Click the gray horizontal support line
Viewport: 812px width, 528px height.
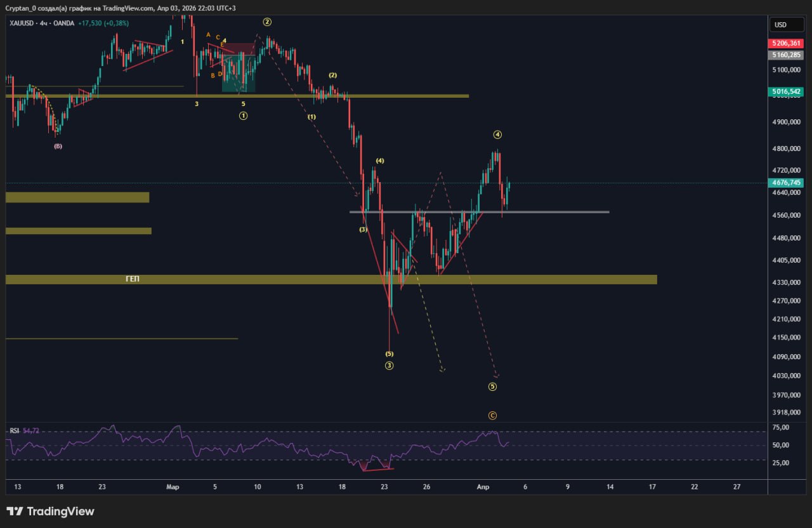click(546, 212)
